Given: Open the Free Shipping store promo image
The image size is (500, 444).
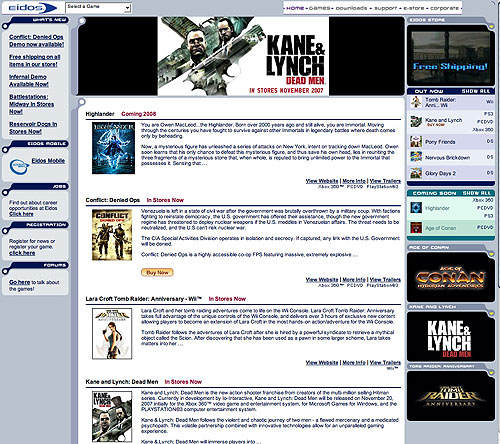Looking at the screenshot, I should [451, 55].
